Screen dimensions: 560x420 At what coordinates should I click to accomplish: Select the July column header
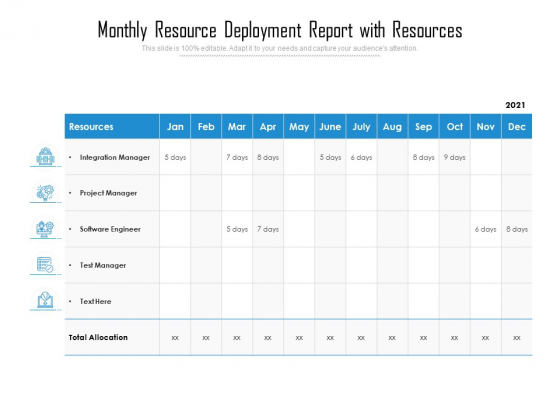361,126
